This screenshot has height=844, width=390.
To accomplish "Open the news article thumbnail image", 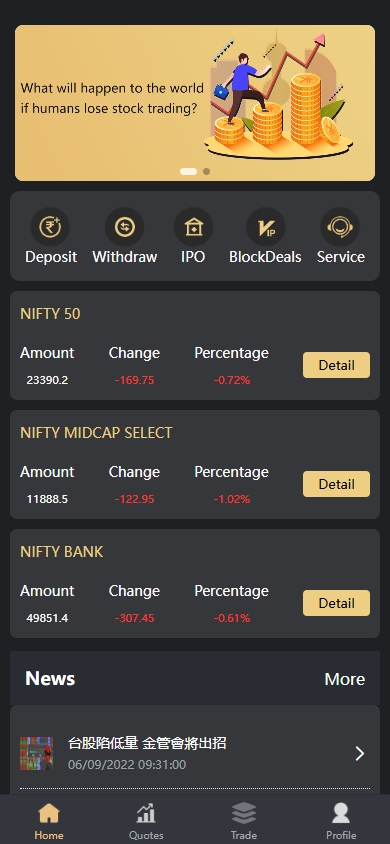I will [x=37, y=754].
